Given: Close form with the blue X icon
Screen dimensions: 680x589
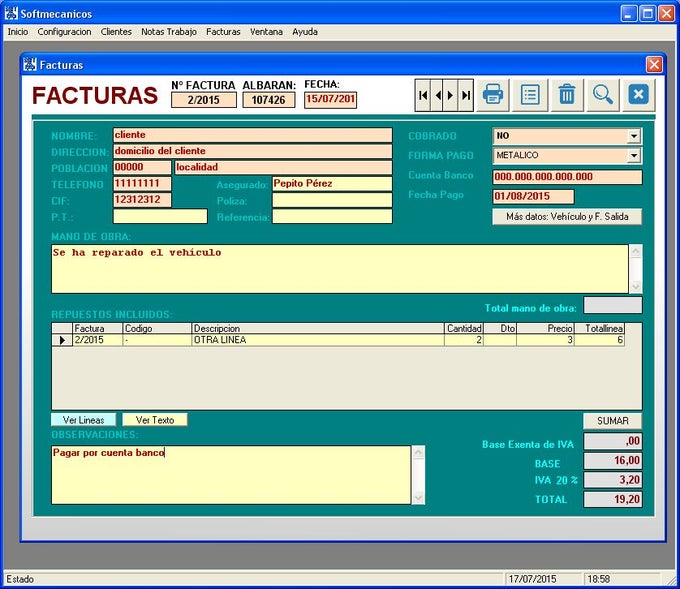Looking at the screenshot, I should point(638,95).
